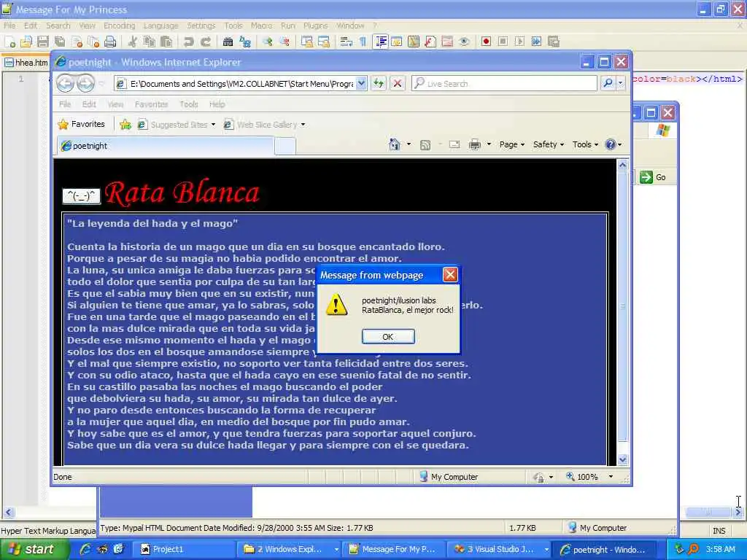Click the new tab button beside poetnight tab
Image resolution: width=747 pixels, height=560 pixels.
285,146
